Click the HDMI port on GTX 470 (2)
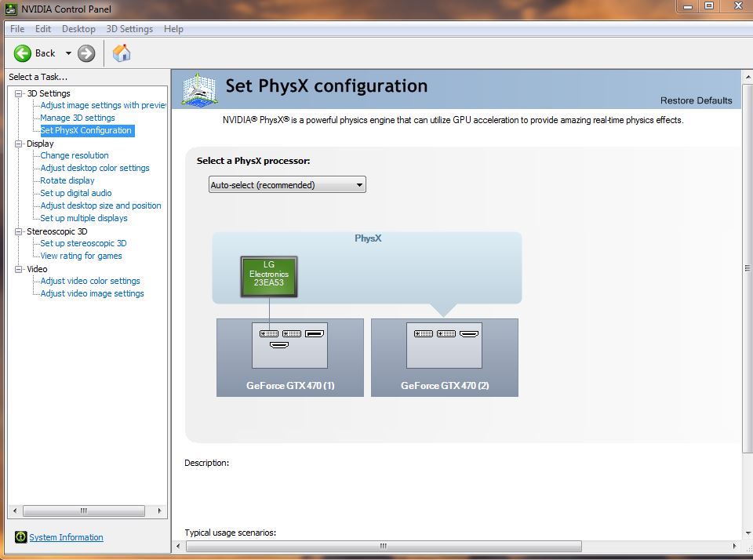The height and width of the screenshot is (560, 753). (469, 334)
